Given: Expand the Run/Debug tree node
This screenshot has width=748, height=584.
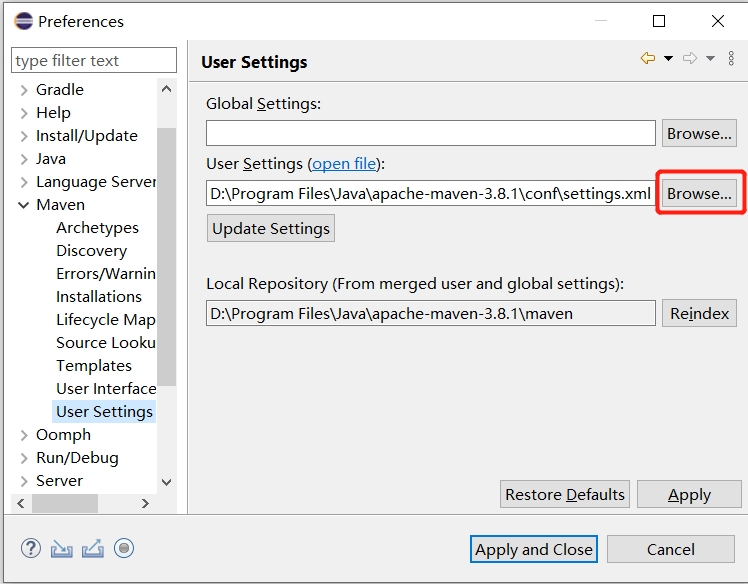Looking at the screenshot, I should tap(24, 458).
